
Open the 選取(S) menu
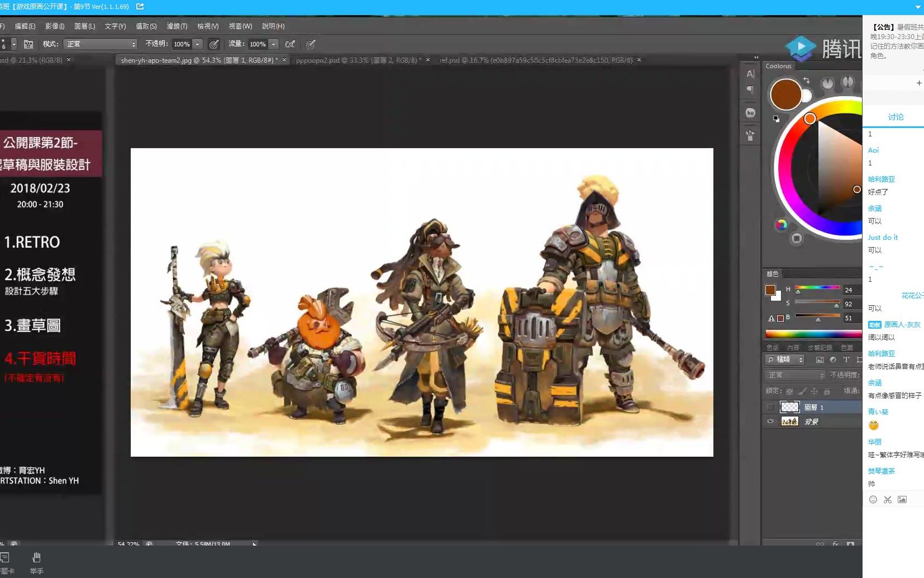(146, 26)
